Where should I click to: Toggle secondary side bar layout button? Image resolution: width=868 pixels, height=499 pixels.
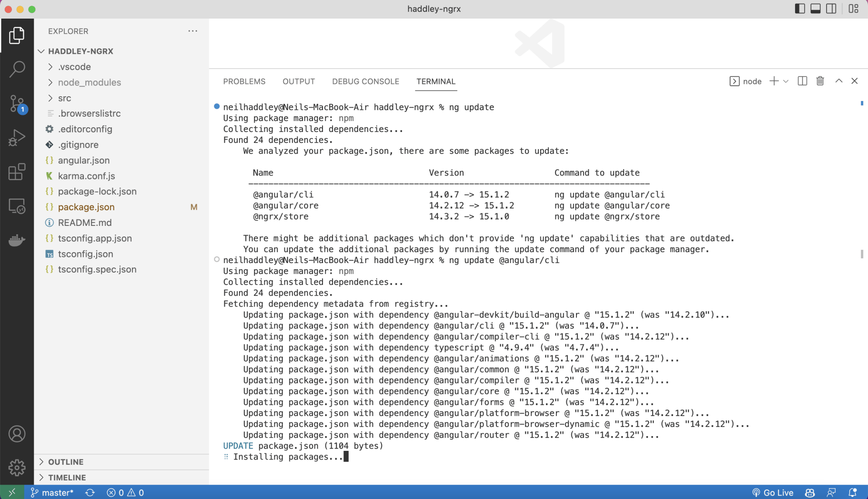(831, 9)
